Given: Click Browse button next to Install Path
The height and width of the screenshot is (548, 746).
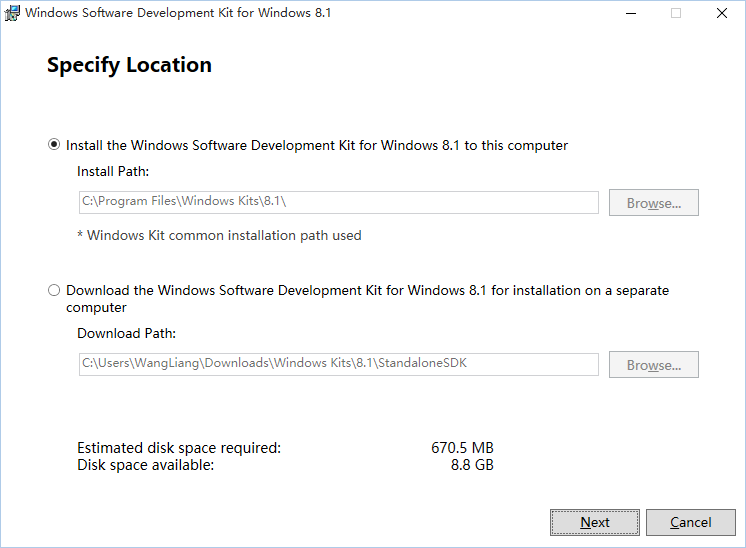Looking at the screenshot, I should coord(654,203).
